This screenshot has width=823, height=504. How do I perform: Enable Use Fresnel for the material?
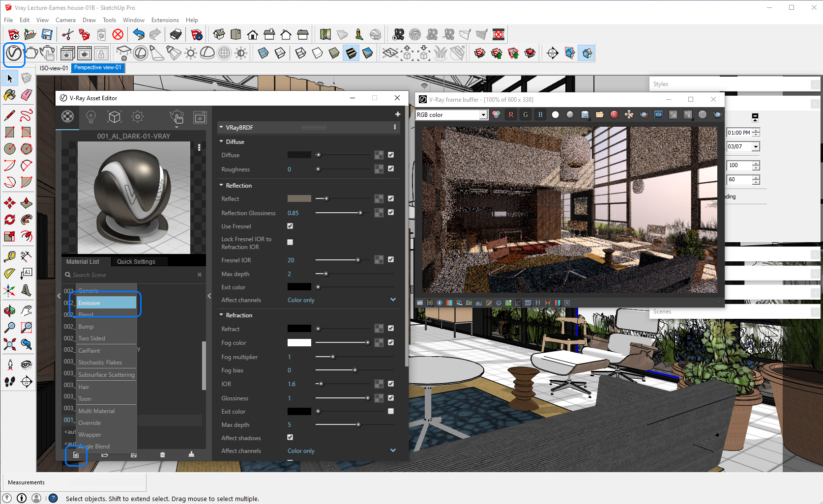(290, 226)
